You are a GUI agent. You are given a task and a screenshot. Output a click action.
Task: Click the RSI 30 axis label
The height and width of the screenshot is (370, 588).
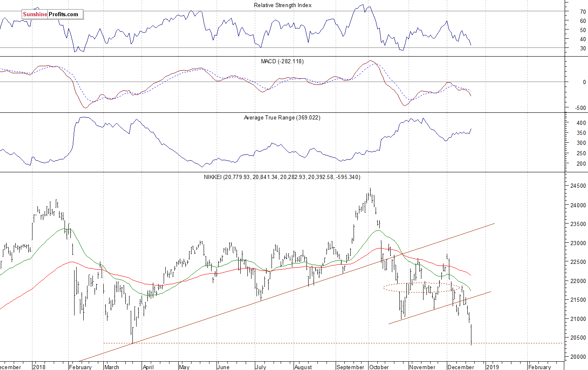583,48
